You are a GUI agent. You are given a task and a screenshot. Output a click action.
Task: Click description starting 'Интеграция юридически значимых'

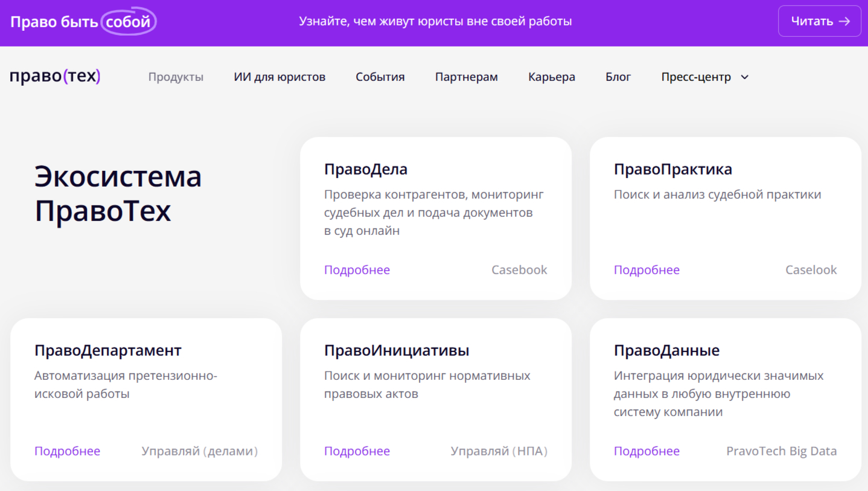[x=719, y=394]
